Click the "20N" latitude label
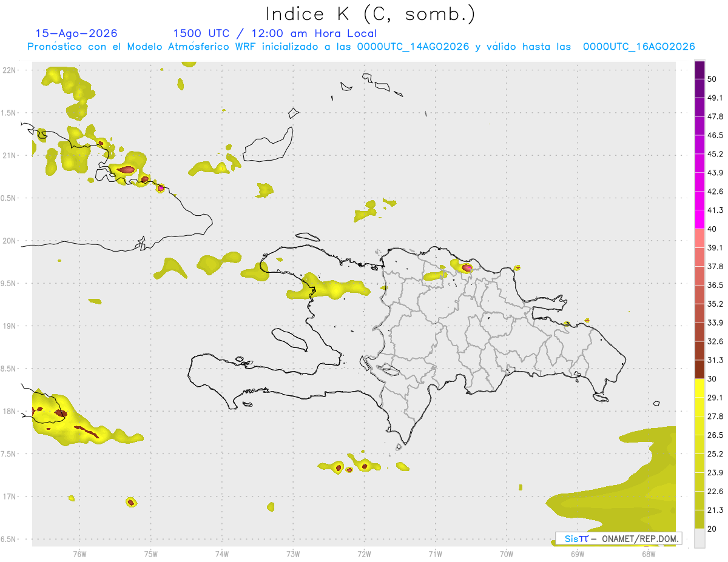The image size is (728, 562). pos(9,241)
